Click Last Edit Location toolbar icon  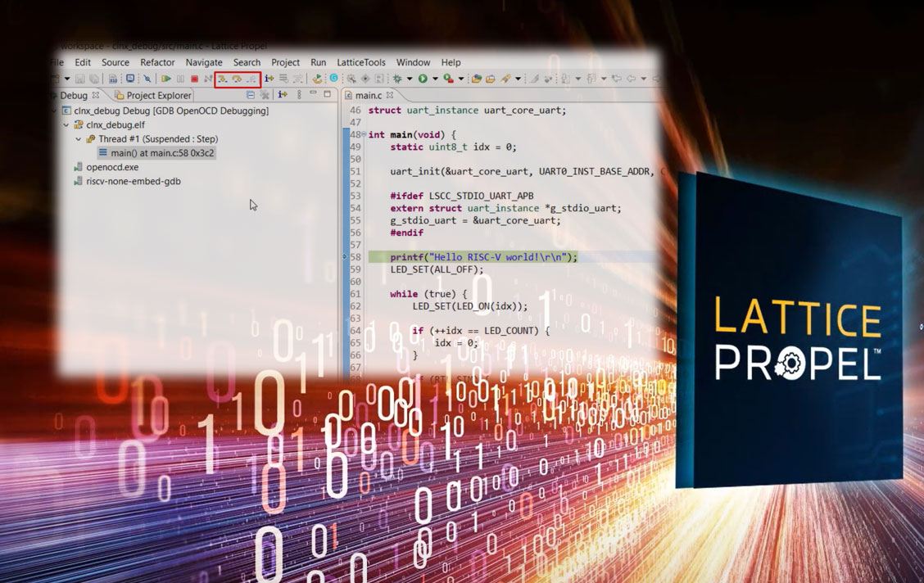[617, 79]
